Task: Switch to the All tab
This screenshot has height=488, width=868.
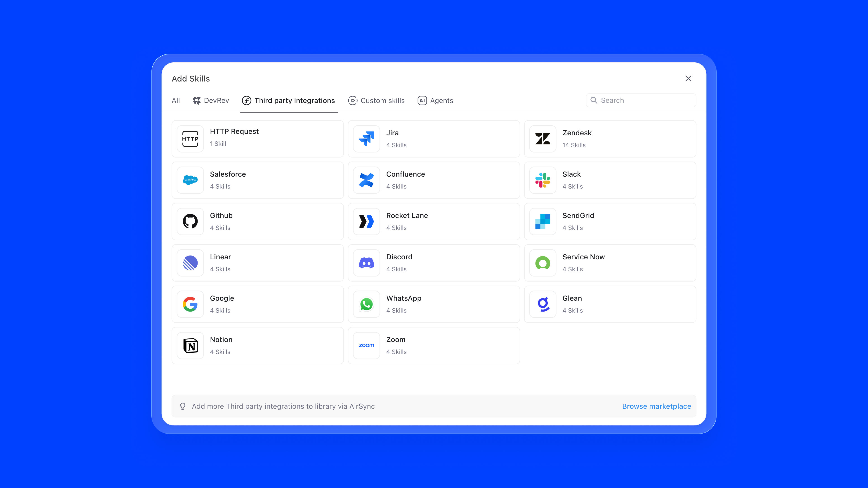Action: point(176,100)
